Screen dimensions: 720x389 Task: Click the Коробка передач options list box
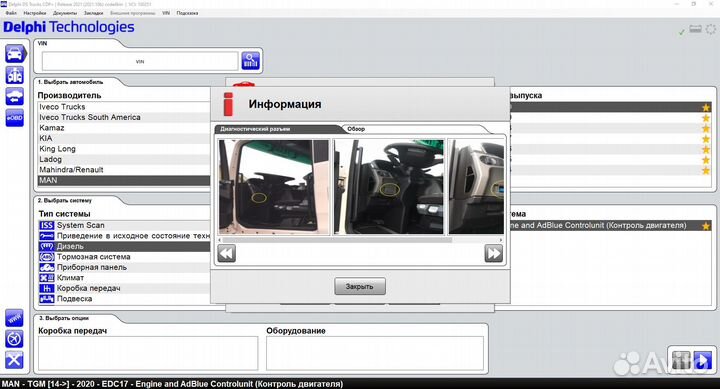[148, 353]
